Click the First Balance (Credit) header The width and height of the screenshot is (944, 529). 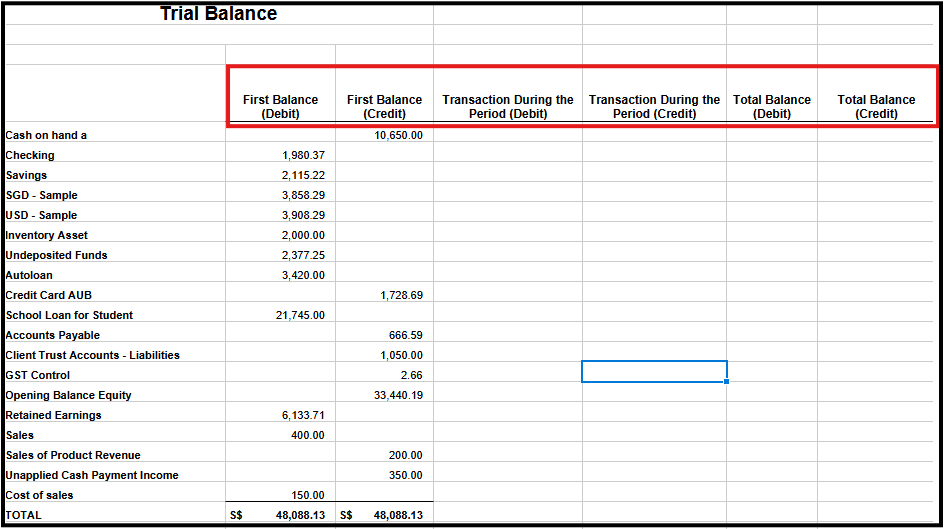(x=384, y=107)
